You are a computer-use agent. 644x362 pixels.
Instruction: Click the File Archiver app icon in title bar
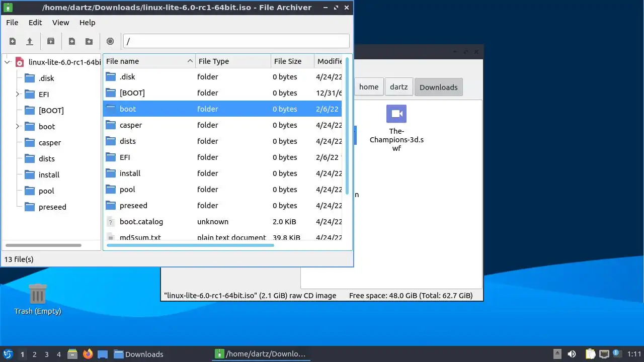pos(8,8)
